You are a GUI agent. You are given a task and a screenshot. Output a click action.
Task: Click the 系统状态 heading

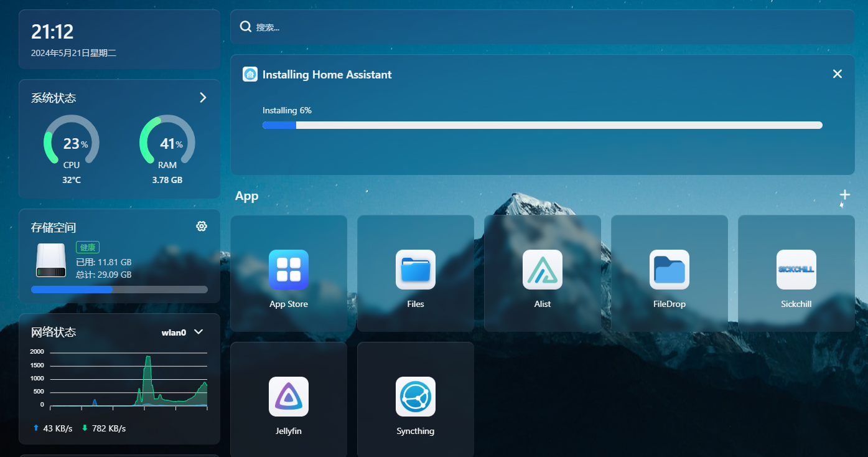(54, 98)
